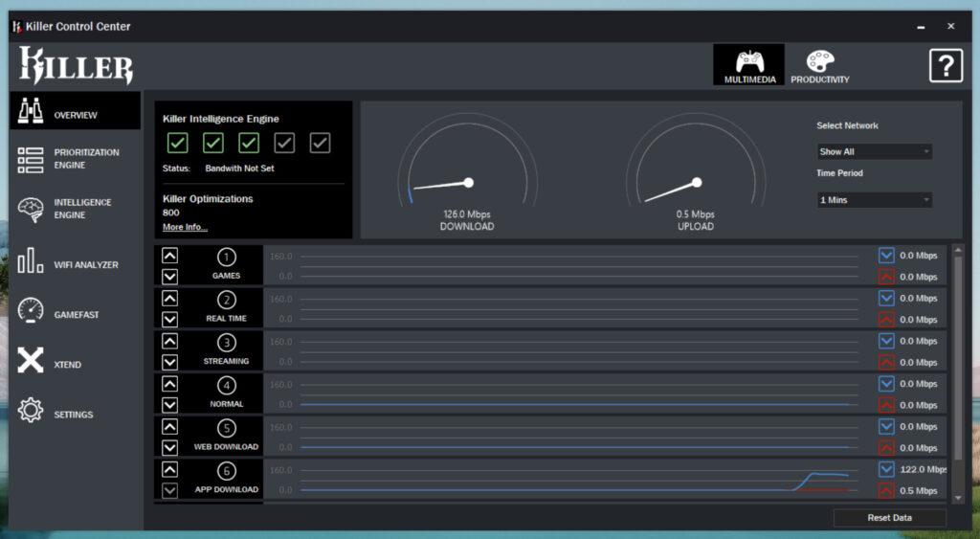Click Games row red upload arrow

pos(885,277)
